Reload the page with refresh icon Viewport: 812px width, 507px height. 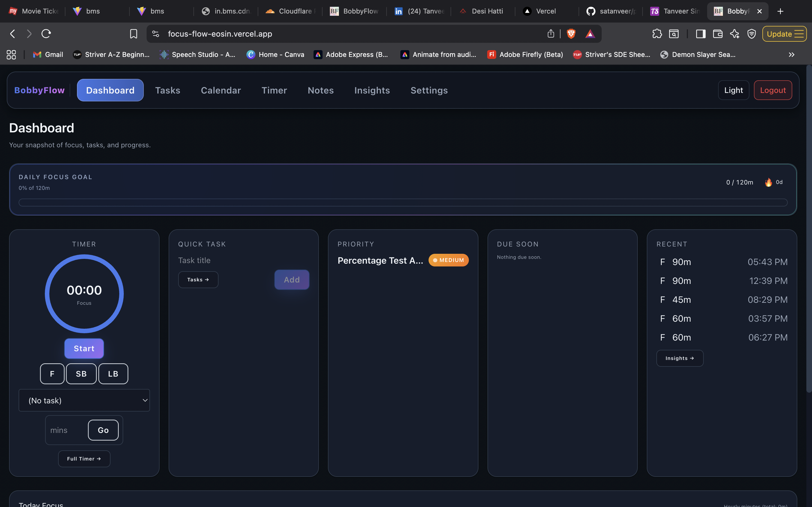46,34
